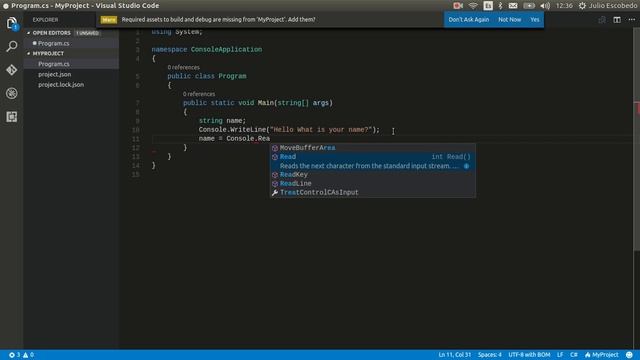Open the volume indicator menu
The height and width of the screenshot is (360, 640).
pos(545,6)
